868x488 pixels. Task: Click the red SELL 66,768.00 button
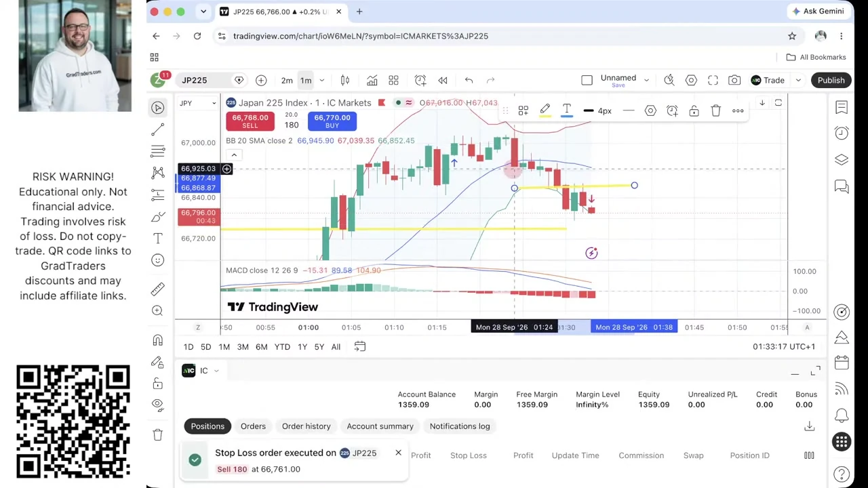point(250,121)
